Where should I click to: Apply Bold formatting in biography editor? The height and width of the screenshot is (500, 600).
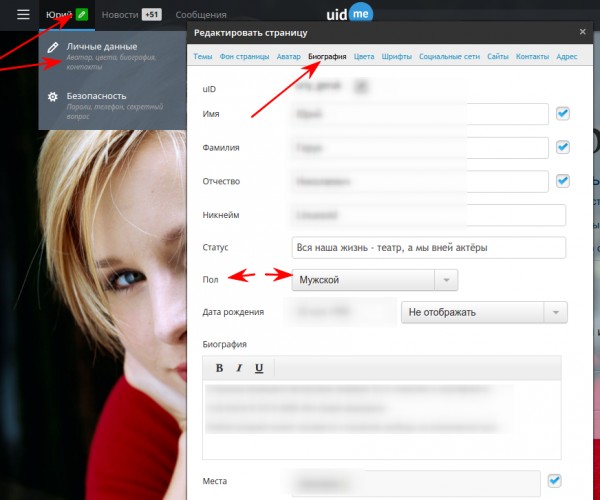(219, 368)
